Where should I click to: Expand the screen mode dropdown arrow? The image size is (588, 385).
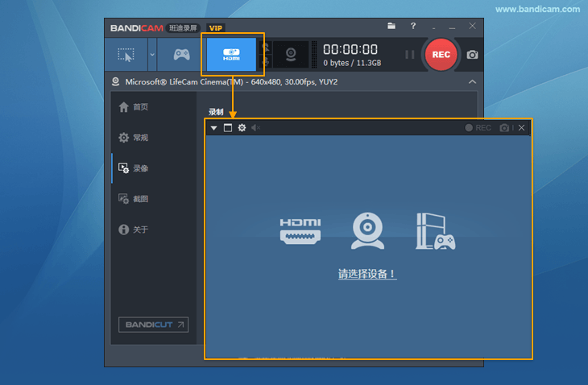coord(151,55)
